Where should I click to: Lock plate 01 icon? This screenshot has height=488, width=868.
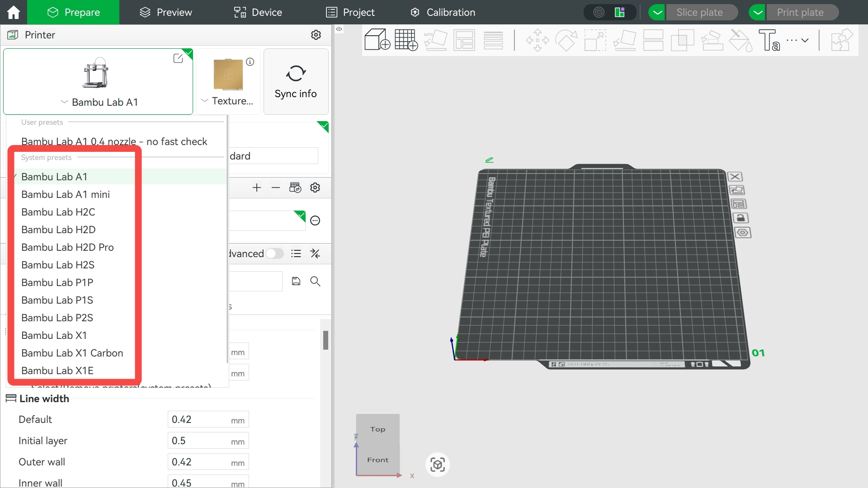741,218
